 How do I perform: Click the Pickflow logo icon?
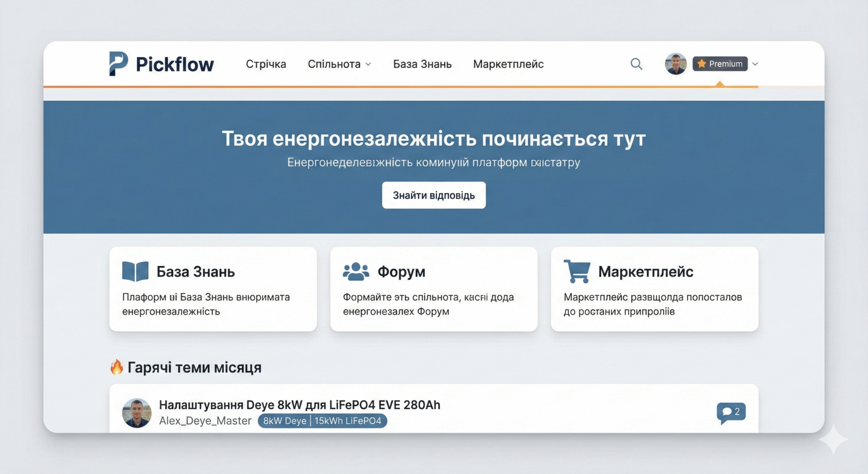click(118, 64)
